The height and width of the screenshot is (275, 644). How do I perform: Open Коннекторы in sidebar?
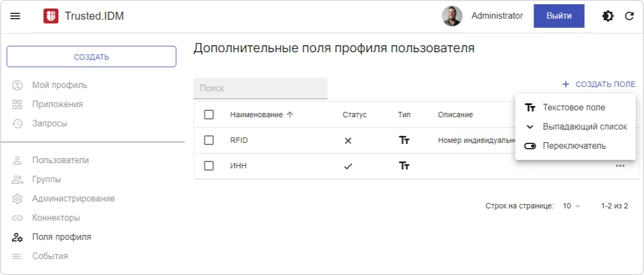56,218
